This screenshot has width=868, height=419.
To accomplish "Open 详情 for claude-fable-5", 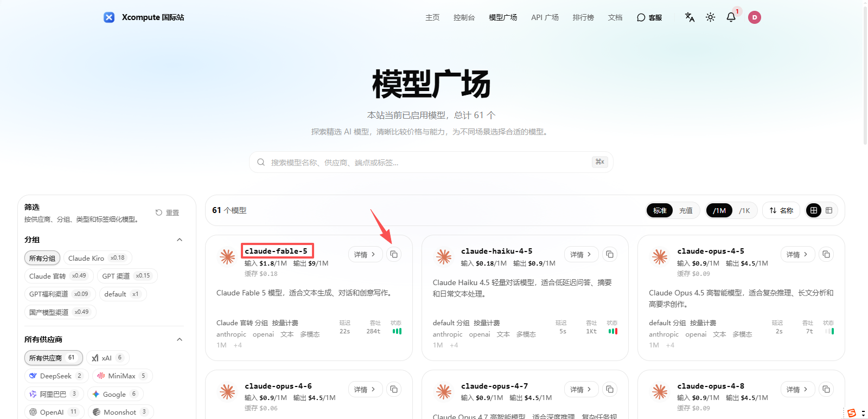I will 365,254.
